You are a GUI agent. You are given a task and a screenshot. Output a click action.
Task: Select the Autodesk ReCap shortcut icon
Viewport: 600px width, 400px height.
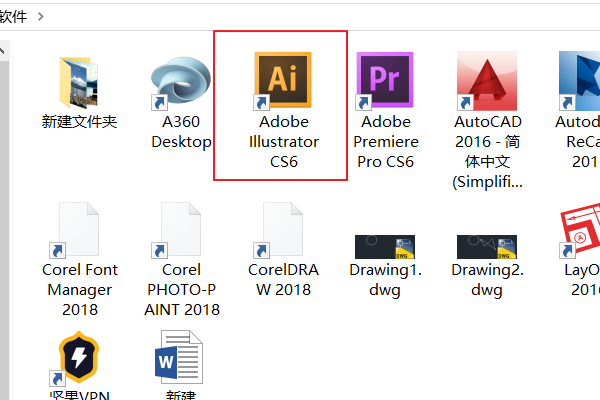pyautogui.click(x=580, y=80)
